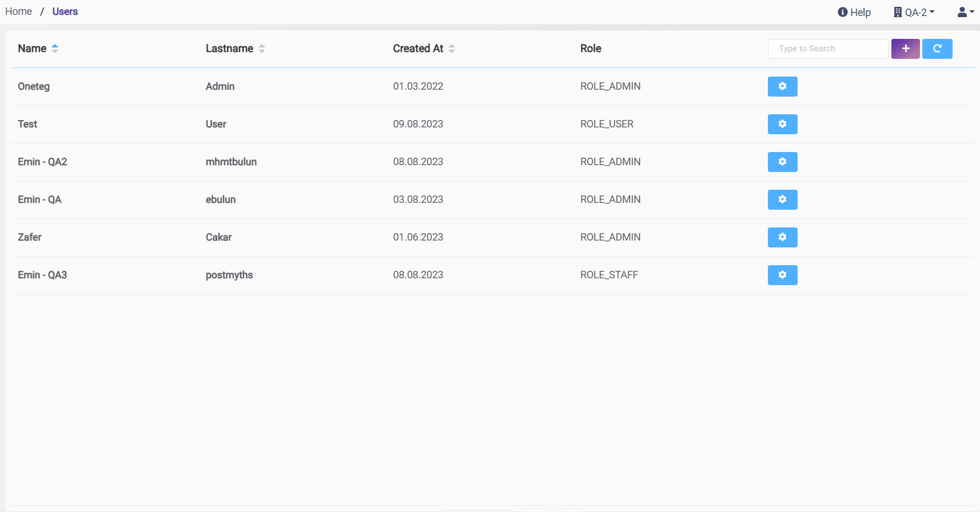Open gear menu for ebulun row
Image resolution: width=980 pixels, height=512 pixels.
(x=782, y=199)
